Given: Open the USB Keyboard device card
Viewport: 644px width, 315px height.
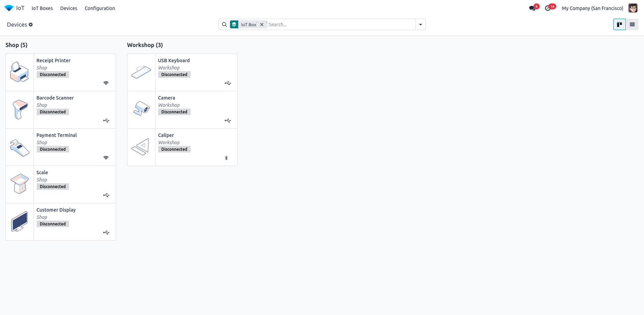Looking at the screenshot, I should [195, 72].
